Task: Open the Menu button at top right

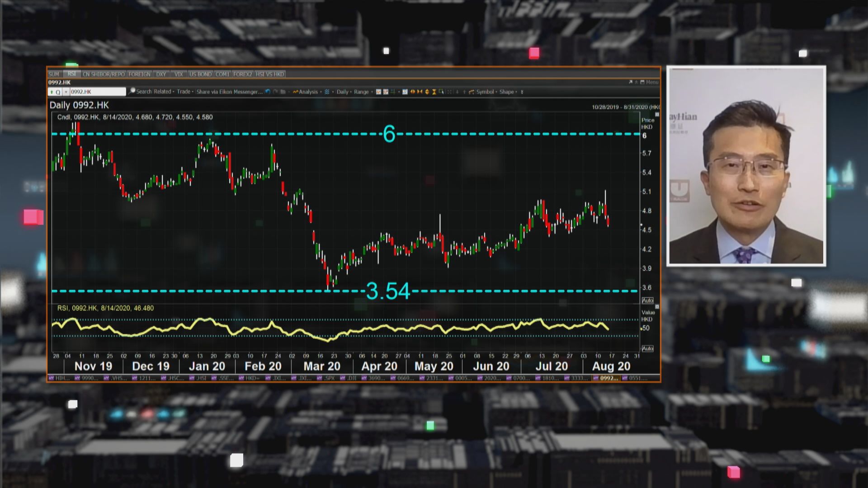Action: tap(651, 82)
